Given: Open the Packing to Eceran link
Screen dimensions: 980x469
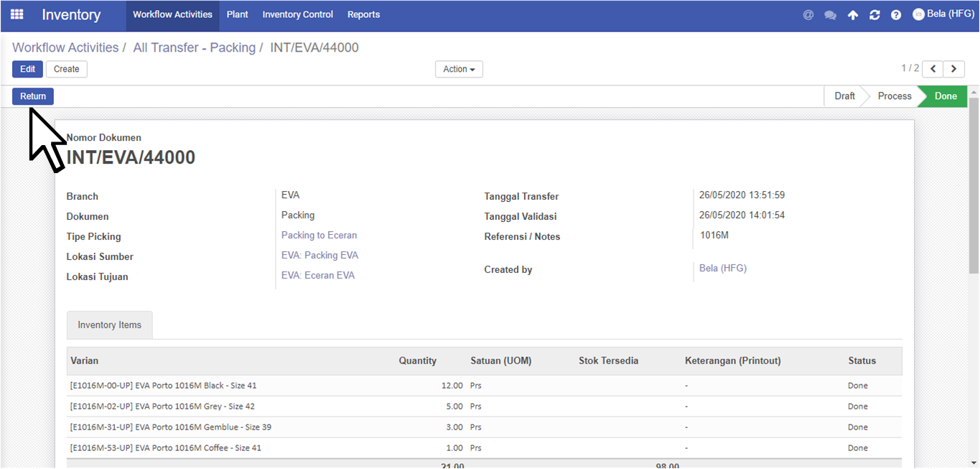Looking at the screenshot, I should pyautogui.click(x=319, y=235).
